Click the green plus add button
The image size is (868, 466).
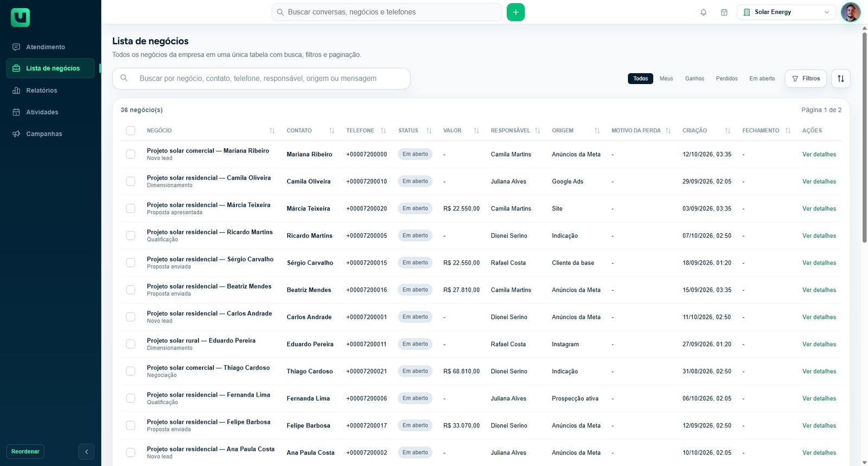[515, 12]
